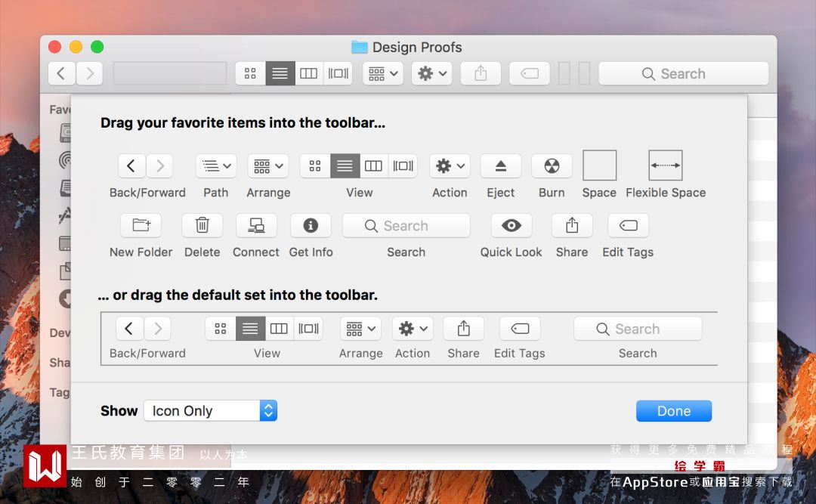
Task: Open the Action gear menu in toolbar
Action: (432, 73)
